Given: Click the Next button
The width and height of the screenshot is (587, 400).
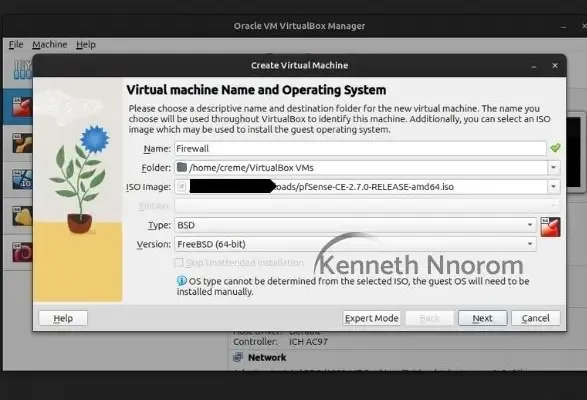Looking at the screenshot, I should pos(483,318).
